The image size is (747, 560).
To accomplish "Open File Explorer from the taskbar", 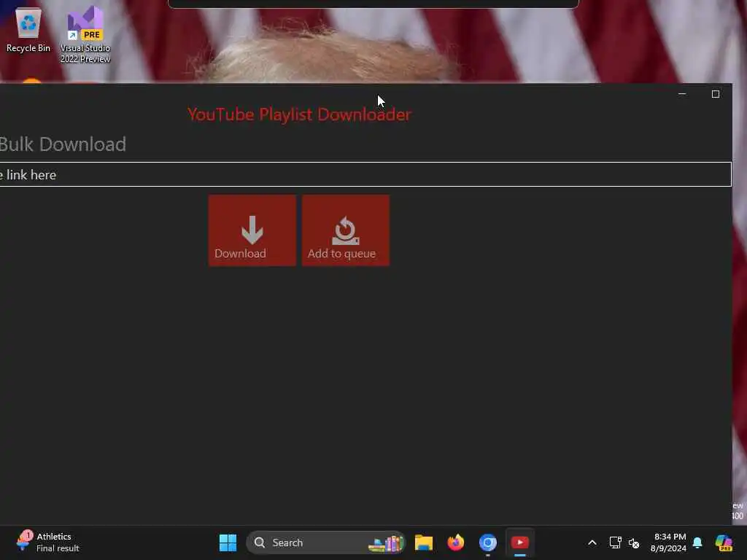I will (x=424, y=542).
